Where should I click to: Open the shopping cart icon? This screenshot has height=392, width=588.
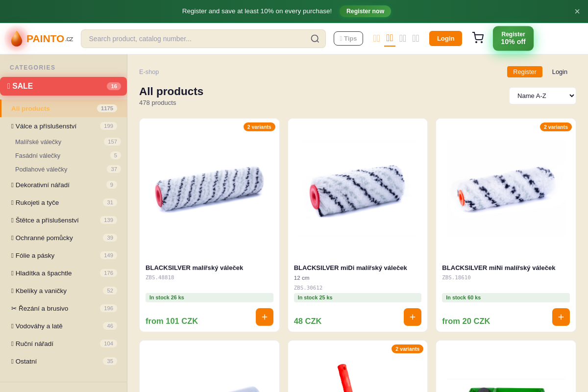click(x=478, y=38)
